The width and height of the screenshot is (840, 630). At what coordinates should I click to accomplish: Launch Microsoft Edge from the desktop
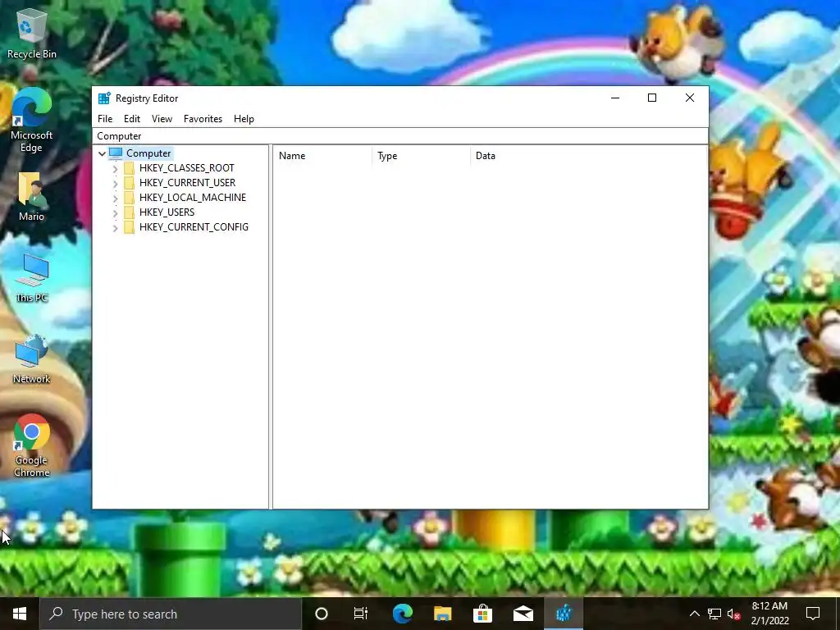(32, 120)
